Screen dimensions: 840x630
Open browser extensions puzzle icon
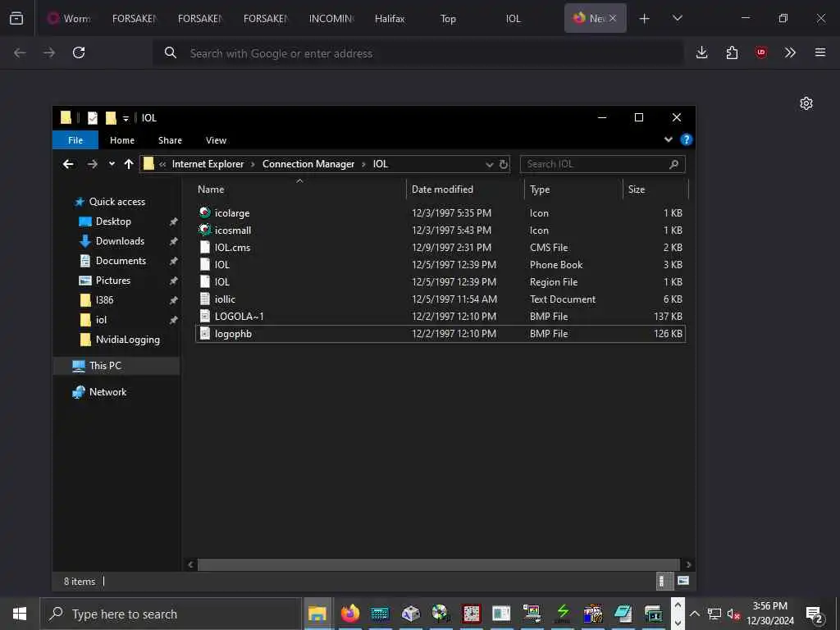pos(732,52)
